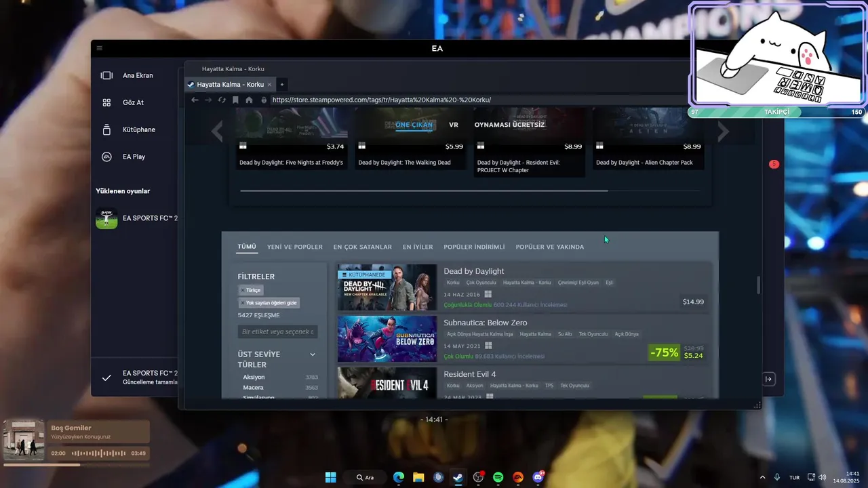This screenshot has width=868, height=488.
Task: Click the Ana Ekran sidebar icon
Action: pyautogui.click(x=106, y=75)
